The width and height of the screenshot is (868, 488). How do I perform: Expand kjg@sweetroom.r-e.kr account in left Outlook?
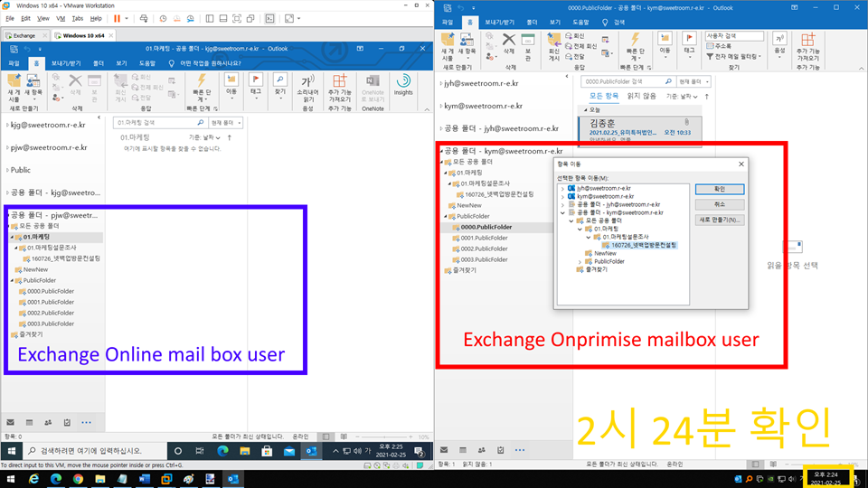pyautogui.click(x=7, y=125)
